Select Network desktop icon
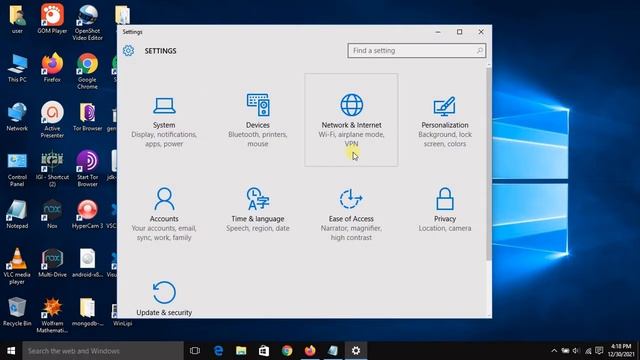640x360 pixels. point(17,117)
